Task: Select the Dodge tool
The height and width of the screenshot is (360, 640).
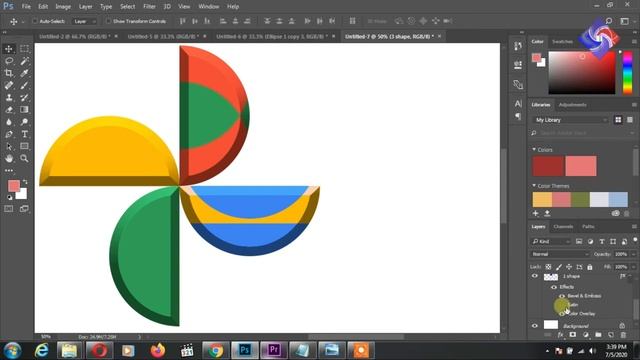Action: [x=24, y=122]
